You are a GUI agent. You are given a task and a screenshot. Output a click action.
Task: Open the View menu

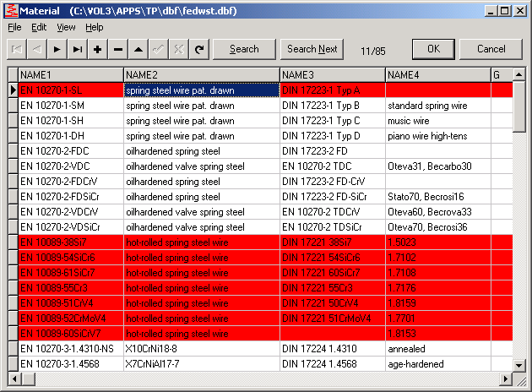click(66, 27)
